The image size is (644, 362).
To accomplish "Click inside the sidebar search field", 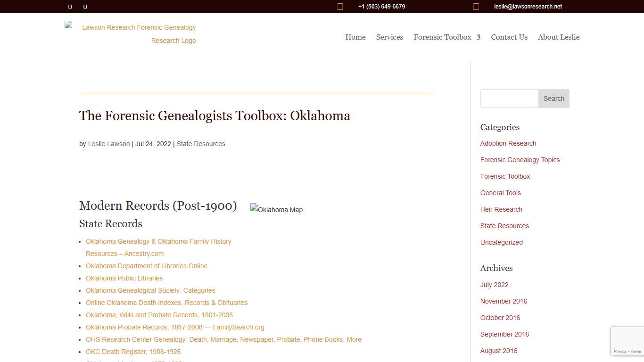I will pos(509,99).
